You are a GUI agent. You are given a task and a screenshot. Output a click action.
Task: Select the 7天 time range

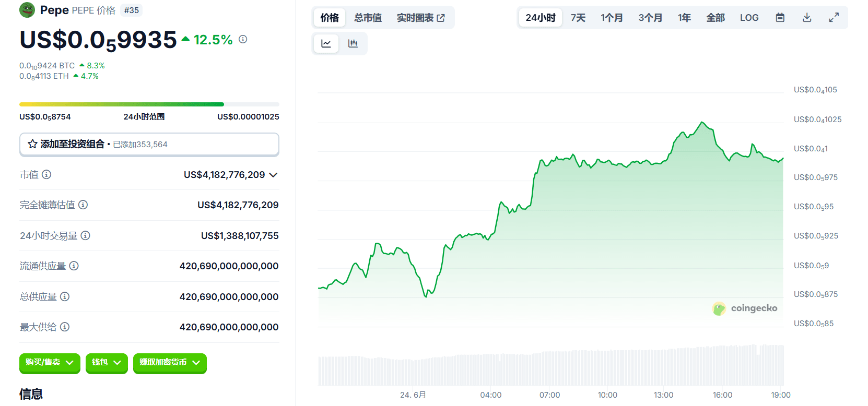point(578,18)
